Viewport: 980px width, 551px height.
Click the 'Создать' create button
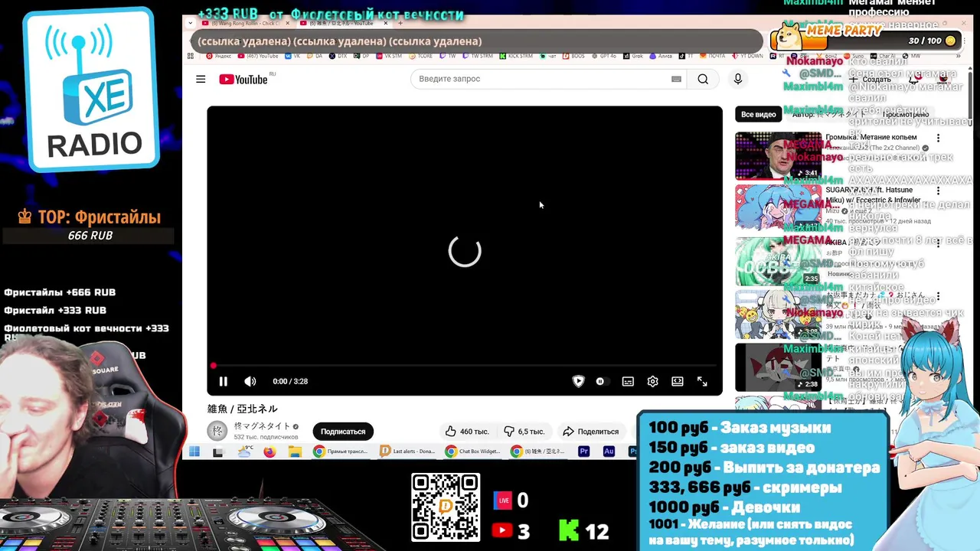pyautogui.click(x=870, y=79)
